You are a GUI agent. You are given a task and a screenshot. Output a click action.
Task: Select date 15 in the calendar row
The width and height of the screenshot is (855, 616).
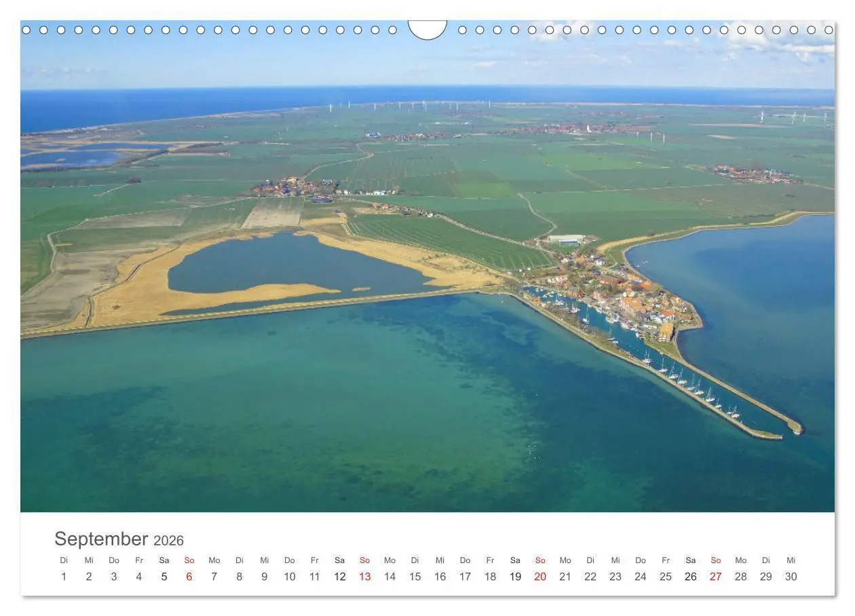point(415,577)
